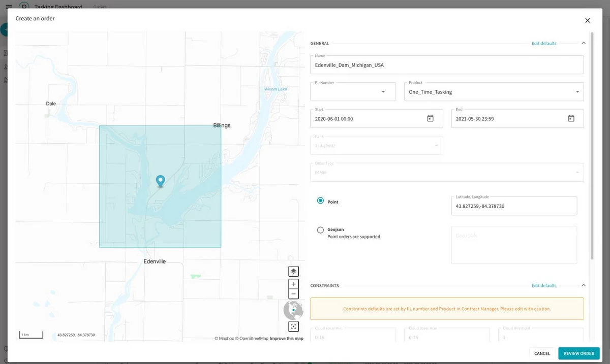The width and height of the screenshot is (610, 364).
Task: Select the Point radio option
Action: [x=320, y=201]
